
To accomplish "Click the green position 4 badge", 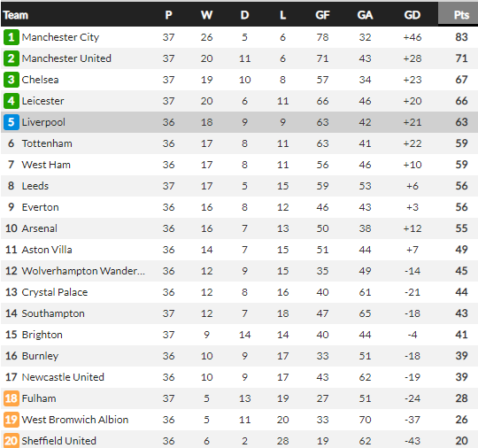I will coord(12,101).
